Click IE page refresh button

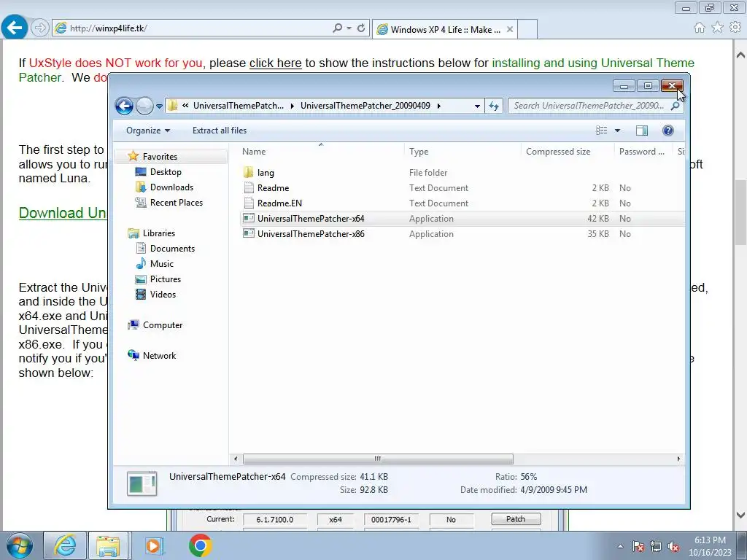point(361,28)
